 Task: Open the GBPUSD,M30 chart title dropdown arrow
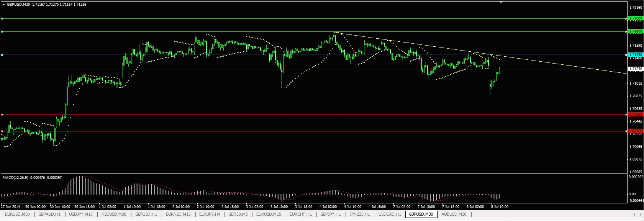coord(3,5)
